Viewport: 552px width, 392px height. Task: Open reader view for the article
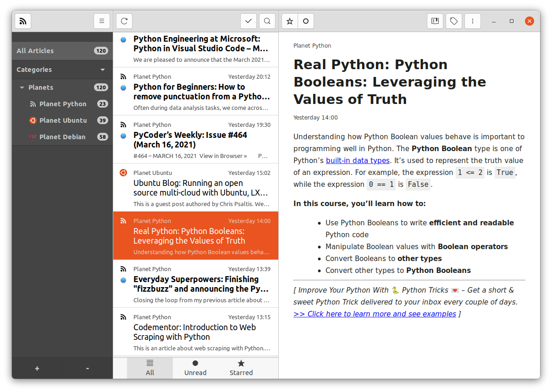click(x=435, y=21)
